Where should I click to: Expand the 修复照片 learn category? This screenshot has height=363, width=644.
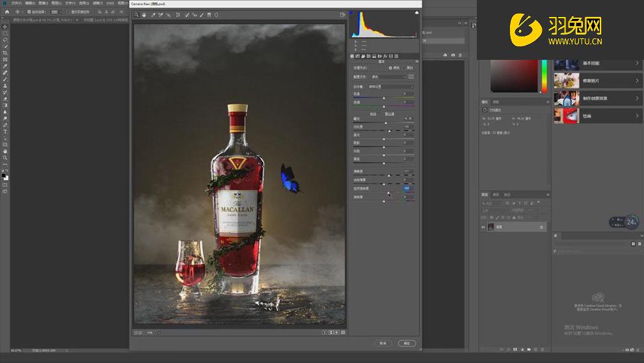598,81
